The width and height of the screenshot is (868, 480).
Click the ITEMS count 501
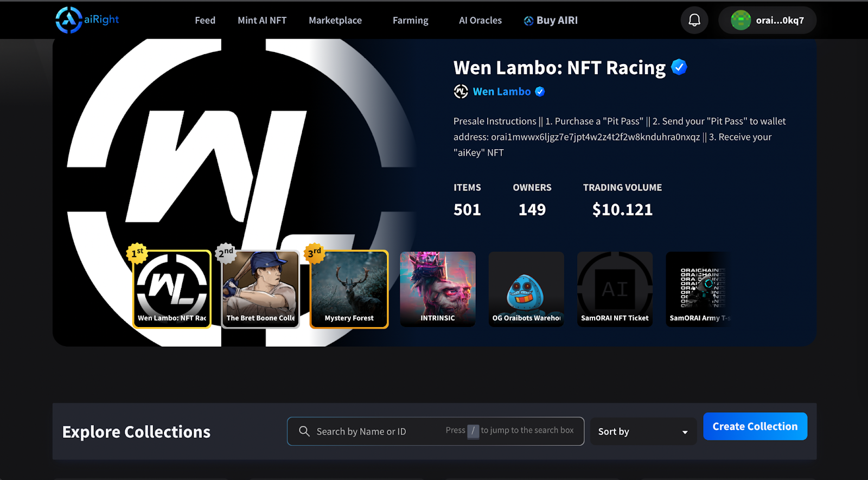[467, 209]
